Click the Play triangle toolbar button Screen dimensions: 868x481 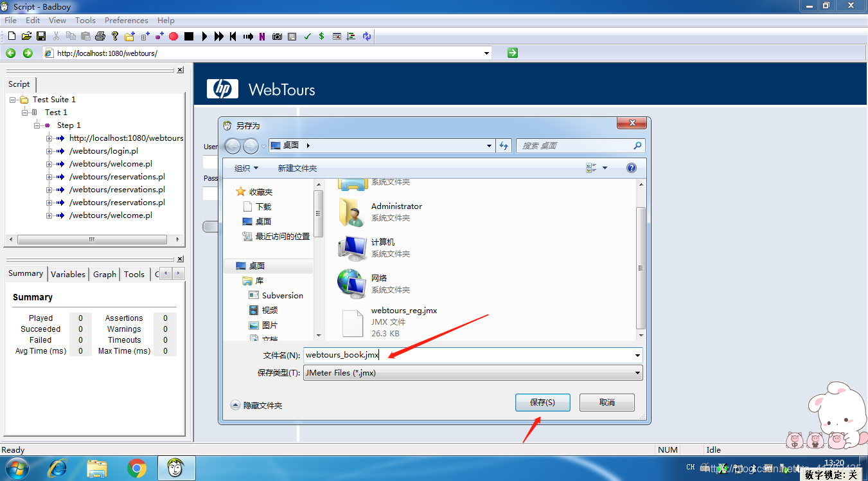click(204, 37)
